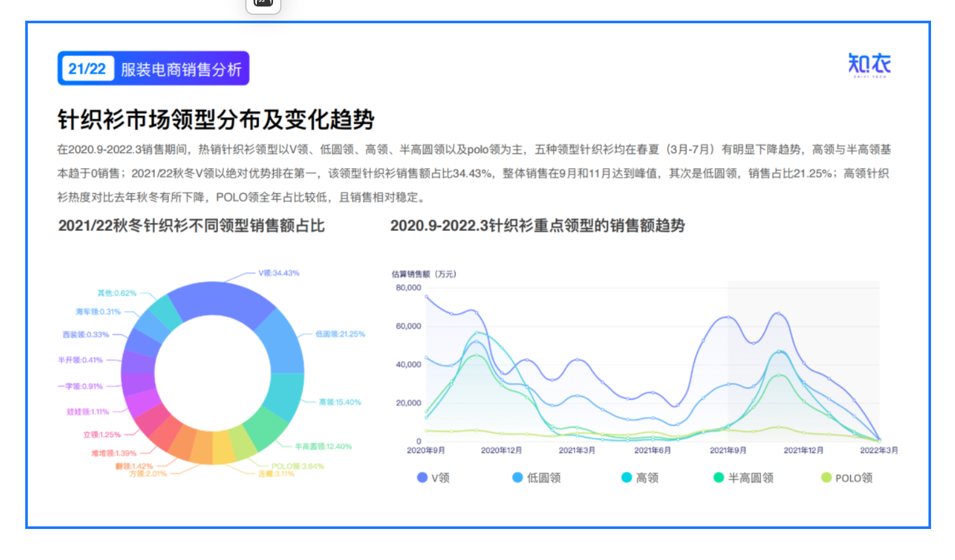Click the 低圆领 legend label text
This screenshot has width=955, height=560.
point(543,478)
